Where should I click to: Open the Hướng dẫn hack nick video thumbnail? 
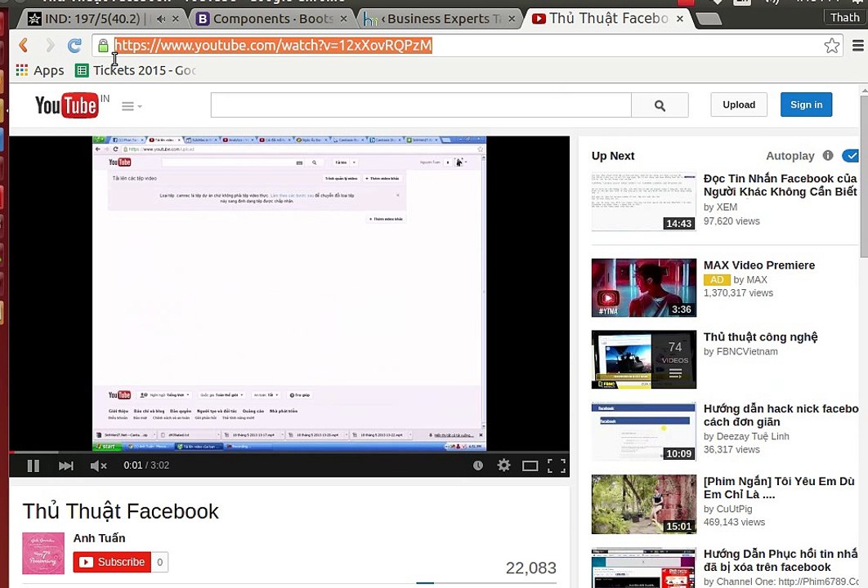click(x=644, y=431)
